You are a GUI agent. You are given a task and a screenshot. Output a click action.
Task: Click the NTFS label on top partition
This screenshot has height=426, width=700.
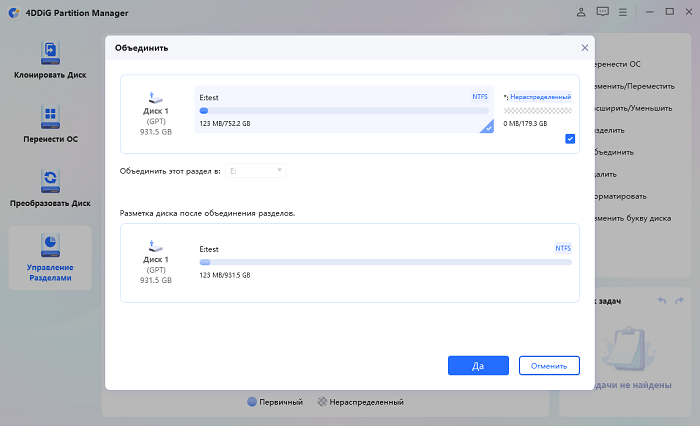point(480,97)
